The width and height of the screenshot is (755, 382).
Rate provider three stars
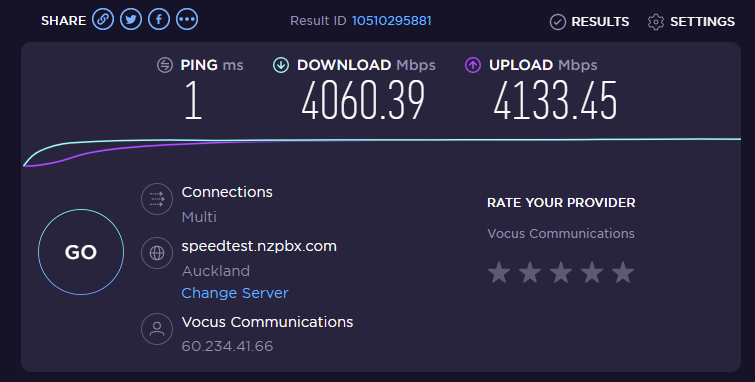click(561, 272)
